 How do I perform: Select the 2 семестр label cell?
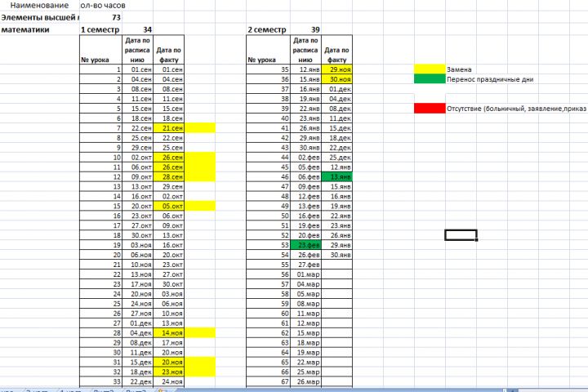click(268, 29)
